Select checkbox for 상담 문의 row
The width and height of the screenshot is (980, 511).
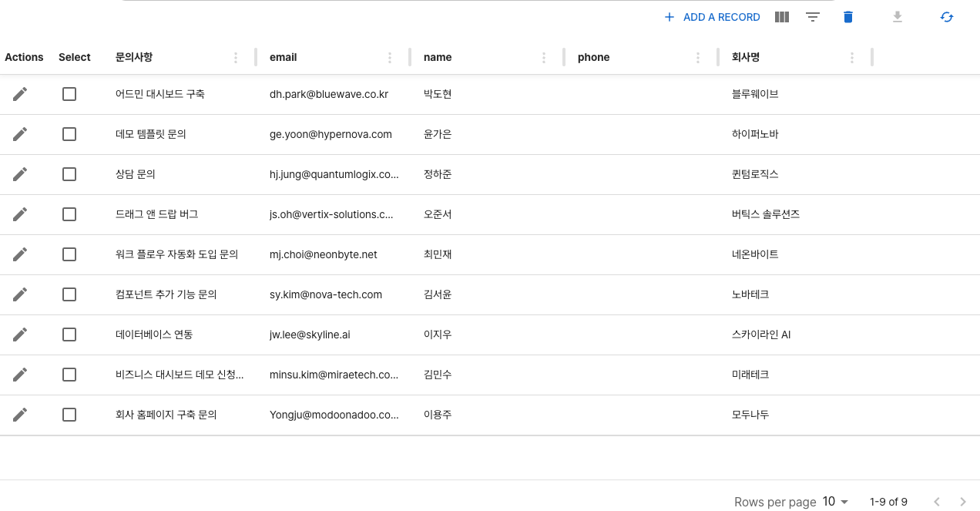(x=69, y=174)
